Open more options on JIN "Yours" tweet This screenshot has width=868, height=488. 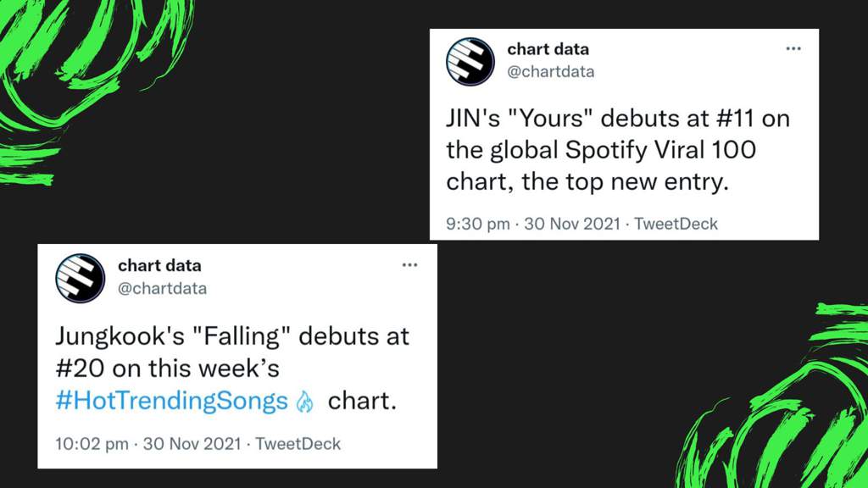coord(793,48)
